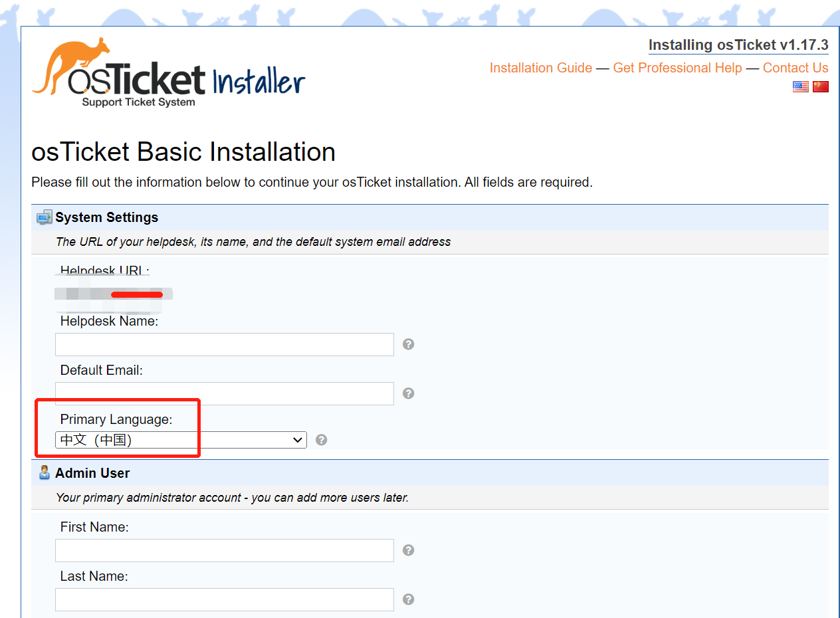
Task: Click the System Settings monitor icon
Action: point(44,217)
